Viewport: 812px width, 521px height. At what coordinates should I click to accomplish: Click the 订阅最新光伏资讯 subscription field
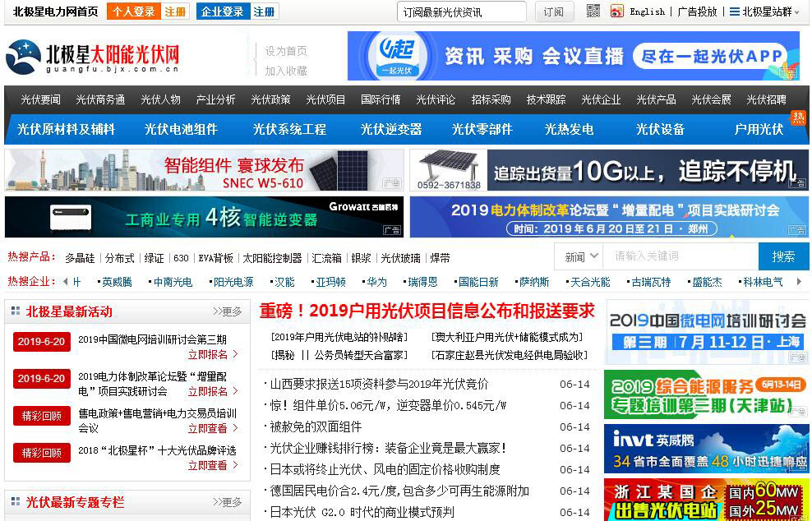(462, 12)
